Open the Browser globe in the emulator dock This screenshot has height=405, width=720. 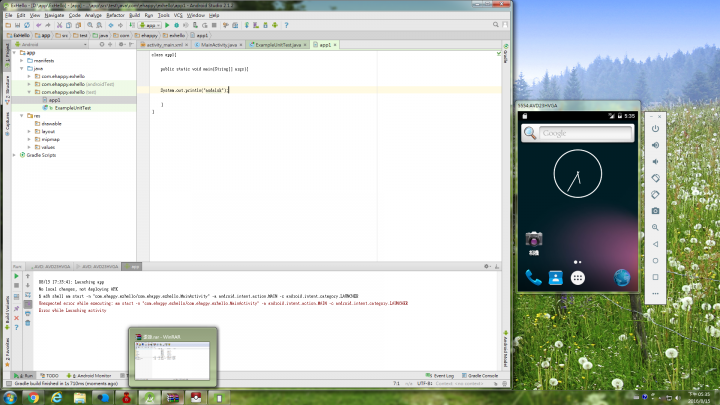[x=622, y=278]
